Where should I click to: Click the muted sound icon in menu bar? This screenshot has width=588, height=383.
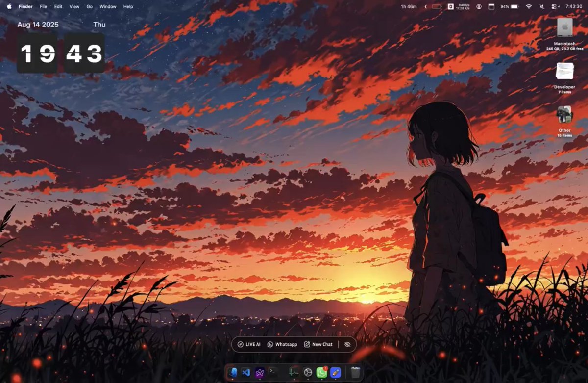(x=542, y=7)
